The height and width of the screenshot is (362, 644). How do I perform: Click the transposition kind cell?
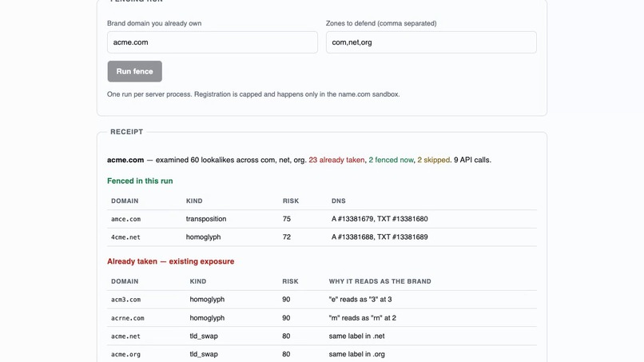click(206, 219)
